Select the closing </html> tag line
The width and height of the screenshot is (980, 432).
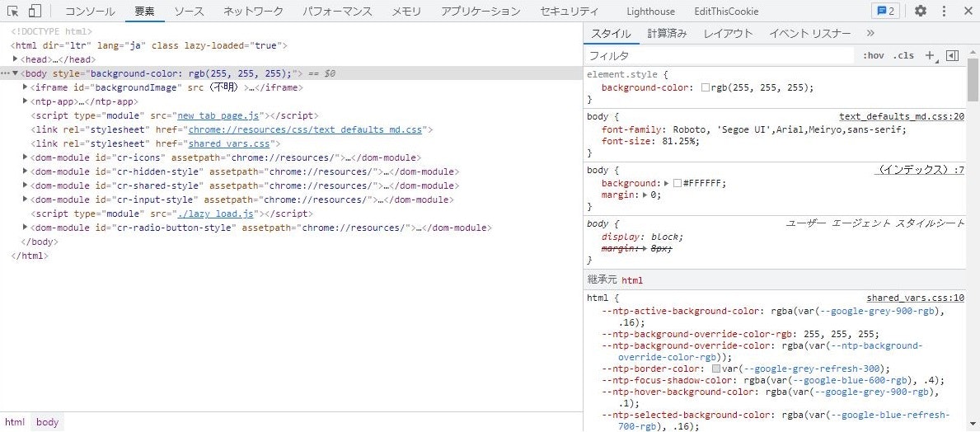click(30, 256)
